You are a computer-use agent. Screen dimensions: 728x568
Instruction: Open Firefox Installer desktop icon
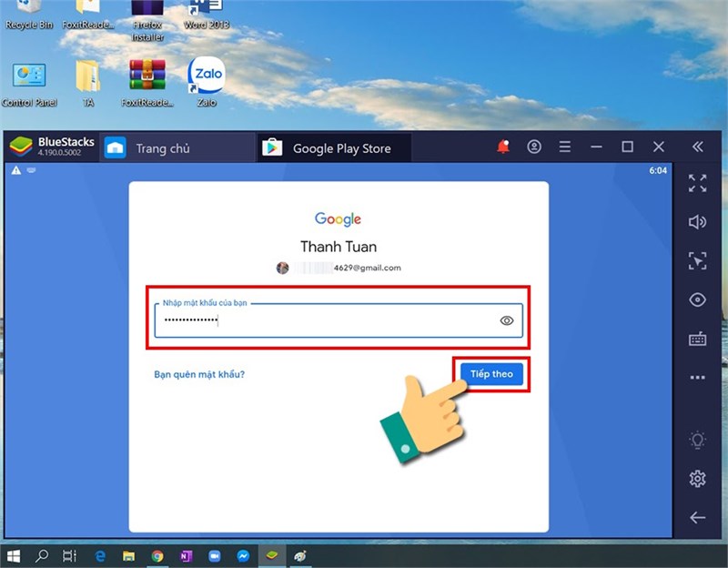tap(147, 21)
